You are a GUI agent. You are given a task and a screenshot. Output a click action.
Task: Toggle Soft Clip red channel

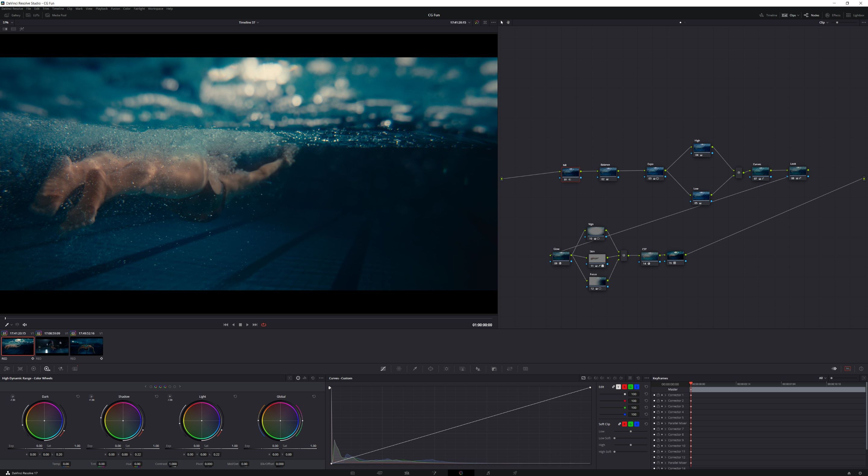click(624, 424)
